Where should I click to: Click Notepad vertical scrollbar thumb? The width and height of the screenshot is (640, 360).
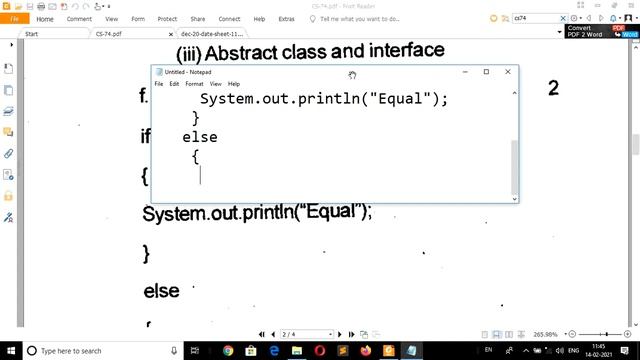tap(514, 167)
